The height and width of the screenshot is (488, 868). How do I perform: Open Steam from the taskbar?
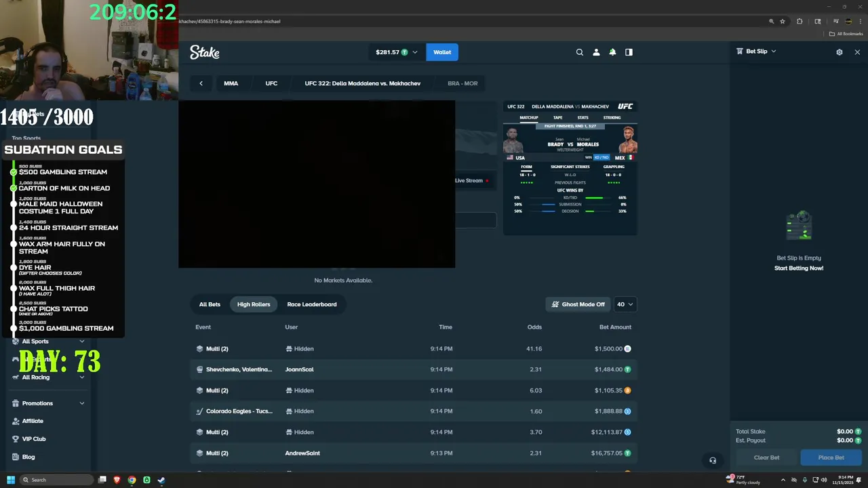point(161,480)
